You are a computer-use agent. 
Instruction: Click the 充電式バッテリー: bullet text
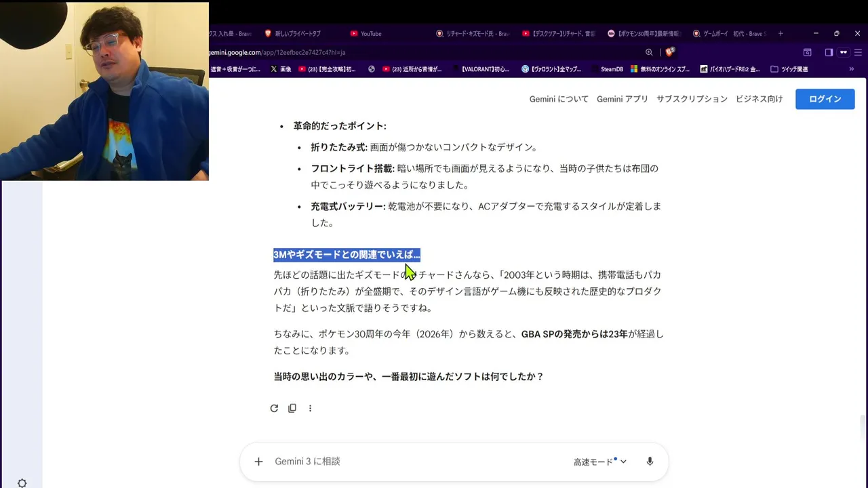pos(348,206)
